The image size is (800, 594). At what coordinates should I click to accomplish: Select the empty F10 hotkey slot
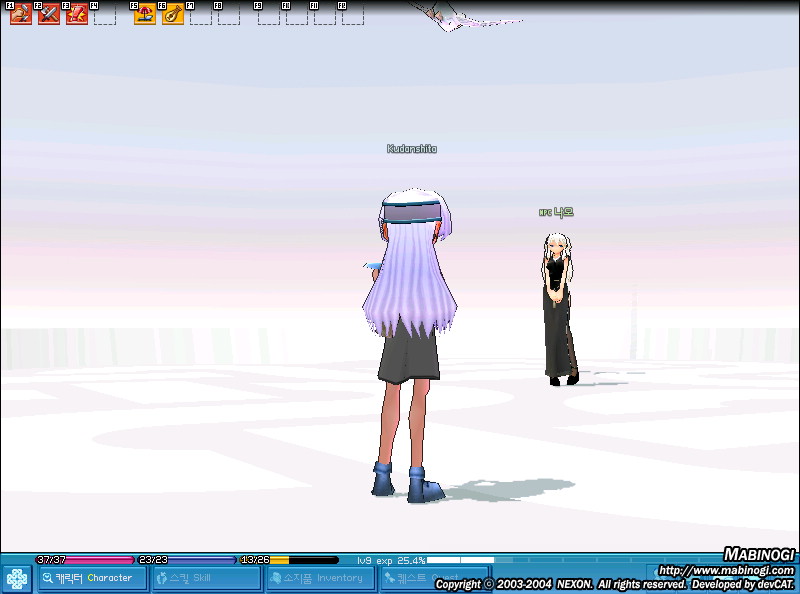[x=297, y=14]
